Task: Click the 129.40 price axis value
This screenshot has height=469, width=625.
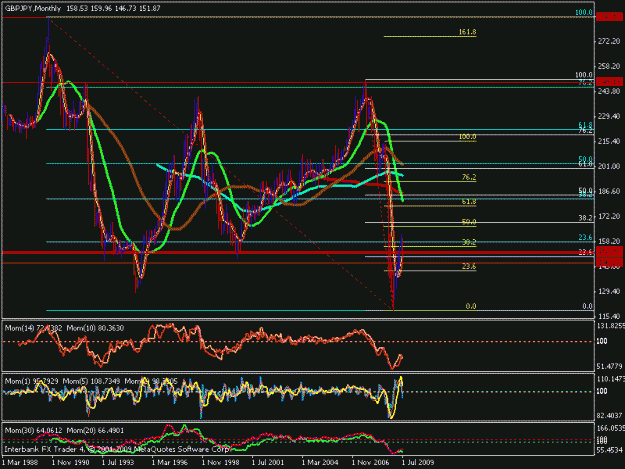Action: [x=609, y=291]
